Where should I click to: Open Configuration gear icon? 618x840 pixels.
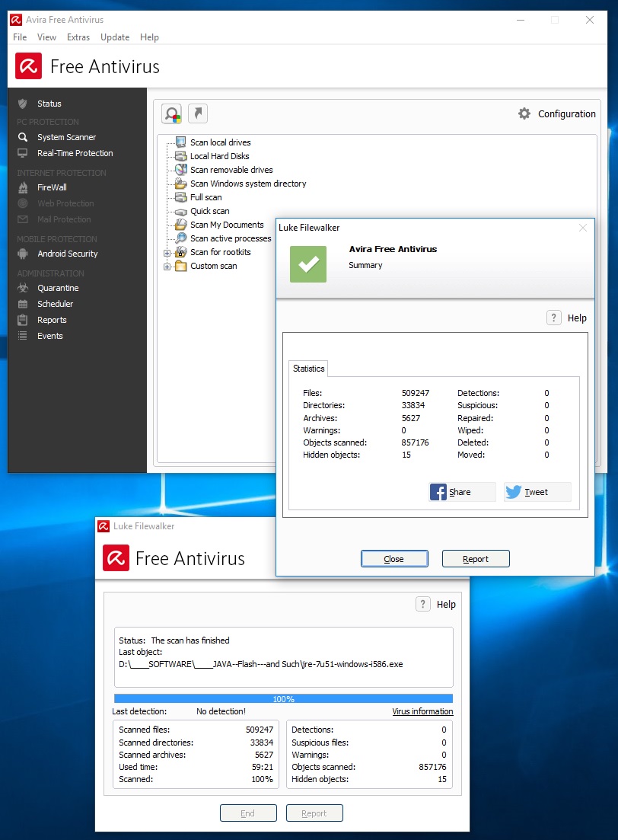524,113
